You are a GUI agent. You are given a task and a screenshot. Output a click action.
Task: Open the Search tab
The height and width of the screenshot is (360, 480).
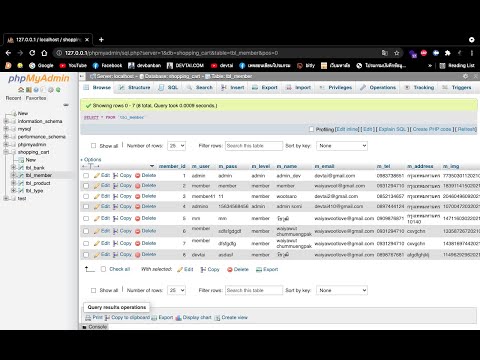[200, 87]
